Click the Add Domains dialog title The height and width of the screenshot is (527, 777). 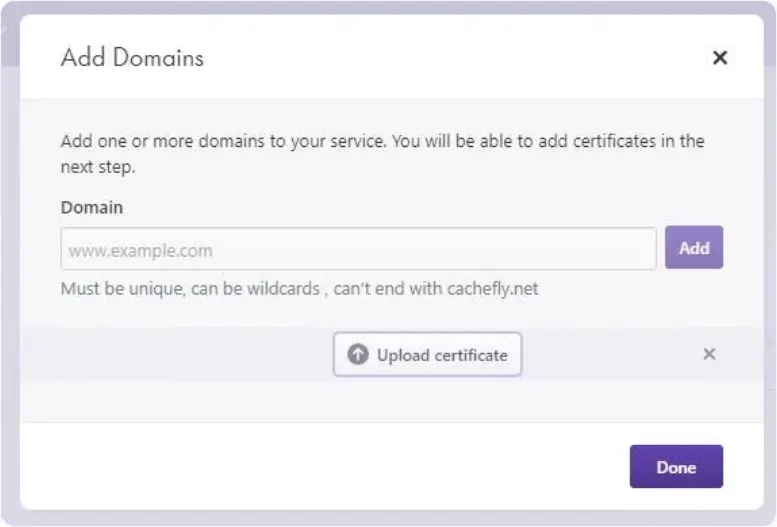132,58
